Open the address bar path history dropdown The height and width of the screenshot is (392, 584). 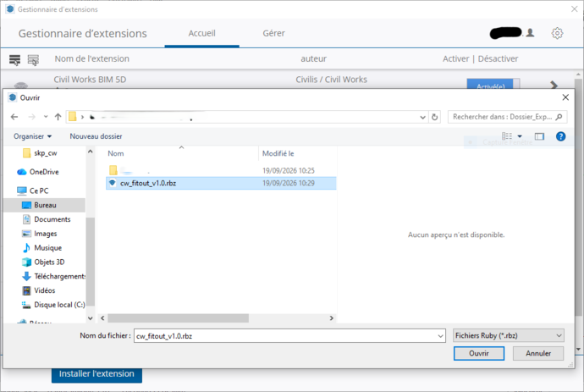(x=422, y=117)
